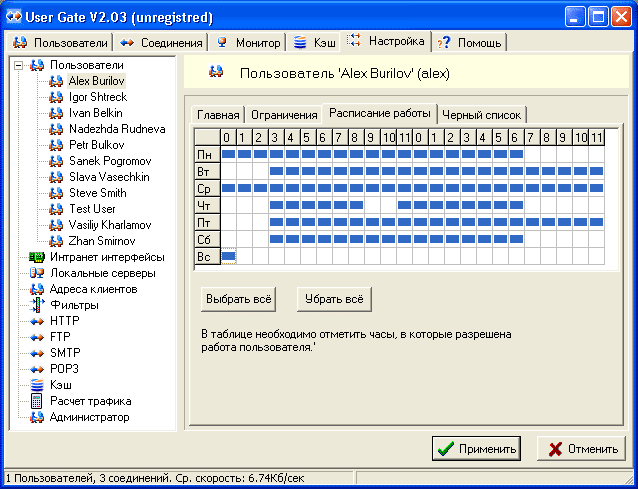
Task: Click the Igor Shtreck user icon
Action: pos(56,97)
